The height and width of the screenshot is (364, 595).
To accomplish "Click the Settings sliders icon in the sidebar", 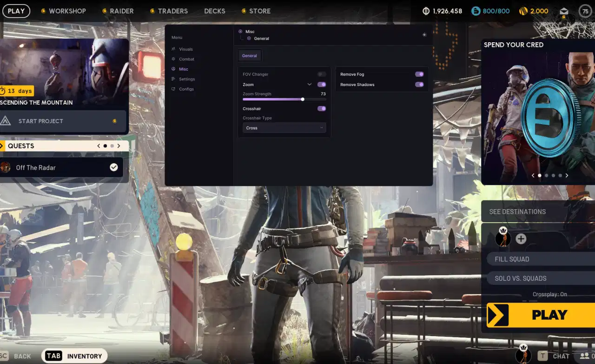I will 173,79.
